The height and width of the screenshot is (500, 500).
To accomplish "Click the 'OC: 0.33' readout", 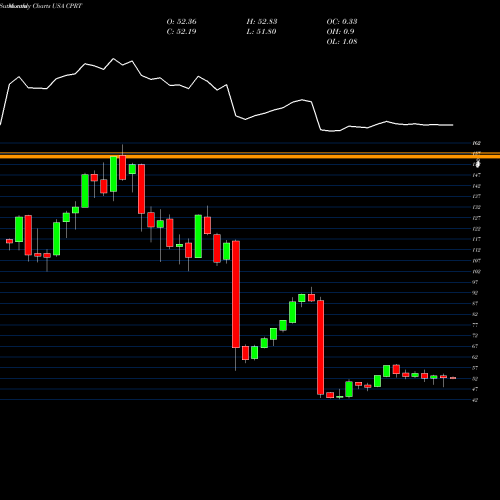I will click(x=342, y=22).
